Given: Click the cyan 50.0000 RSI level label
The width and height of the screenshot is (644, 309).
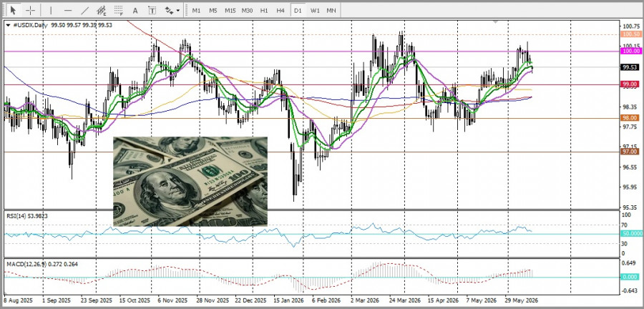Looking at the screenshot, I should pyautogui.click(x=630, y=233).
